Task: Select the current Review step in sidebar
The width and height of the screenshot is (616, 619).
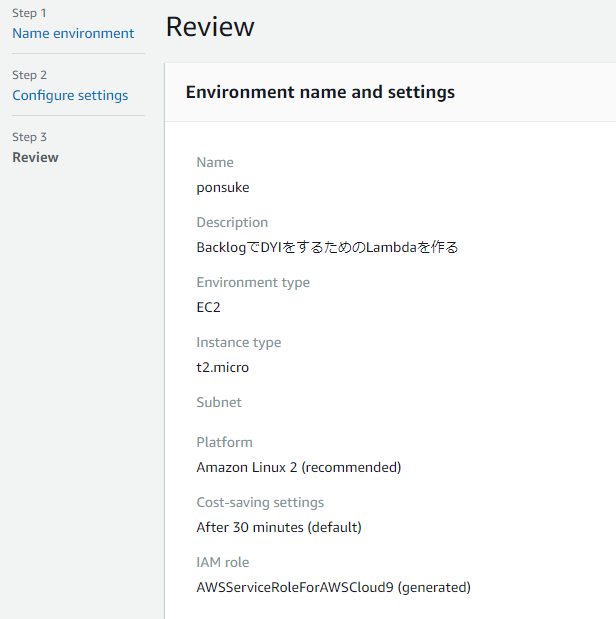Action: click(35, 158)
